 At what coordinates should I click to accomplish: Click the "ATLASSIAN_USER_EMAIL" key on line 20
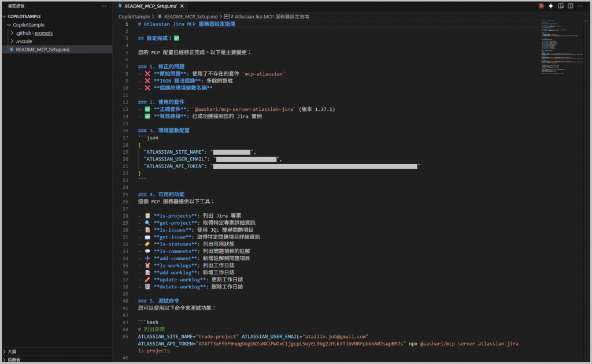click(175, 159)
